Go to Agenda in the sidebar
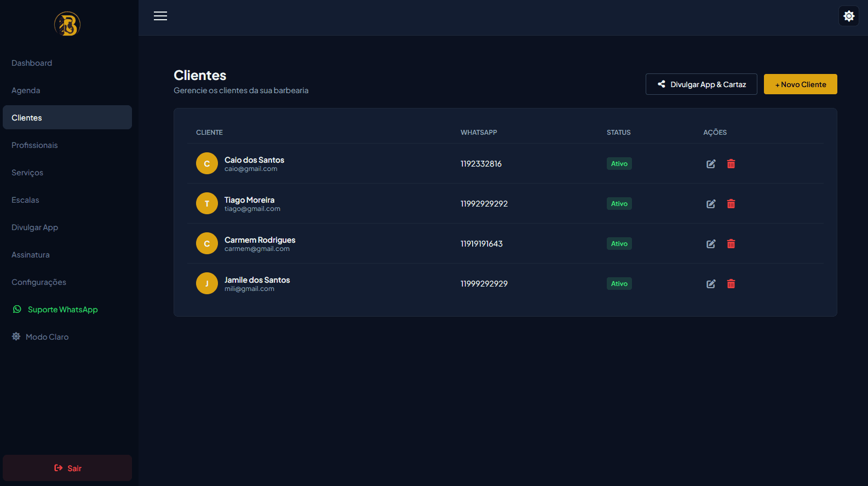The width and height of the screenshot is (868, 486). (x=67, y=90)
